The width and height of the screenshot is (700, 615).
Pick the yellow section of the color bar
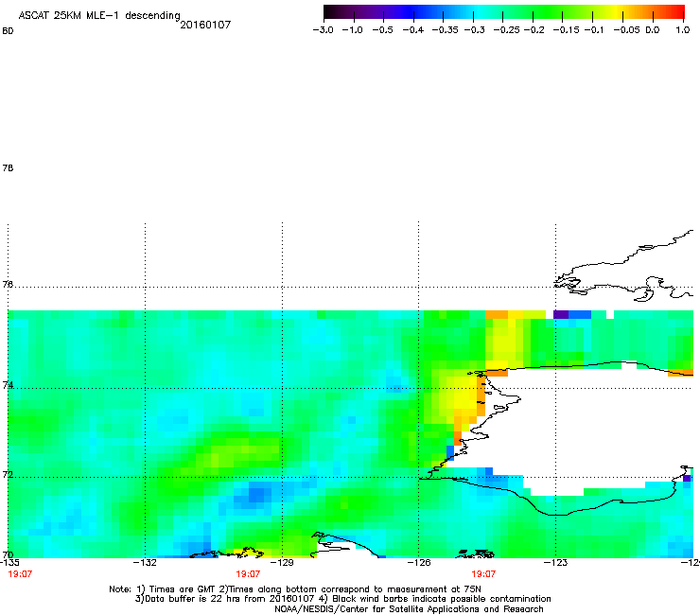pos(616,11)
